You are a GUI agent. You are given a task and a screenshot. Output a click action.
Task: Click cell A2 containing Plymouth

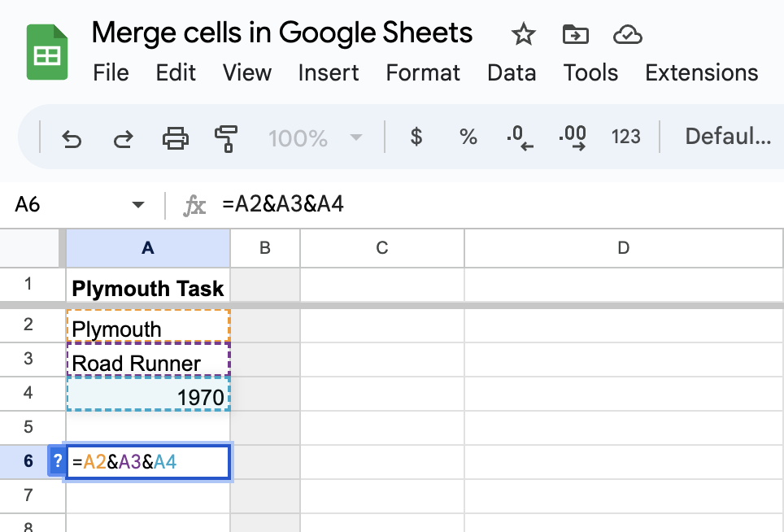(x=148, y=326)
